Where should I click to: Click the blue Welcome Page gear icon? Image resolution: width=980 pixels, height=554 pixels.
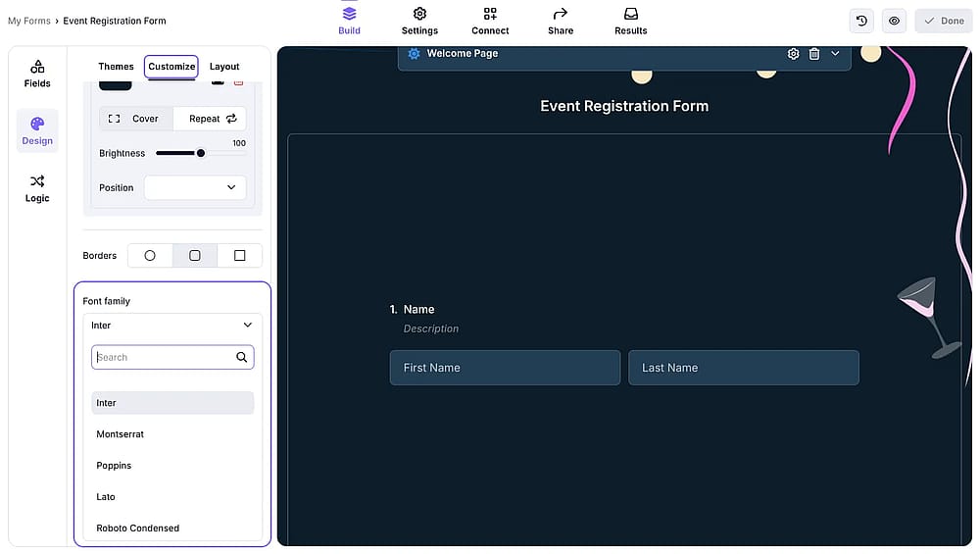tap(414, 54)
